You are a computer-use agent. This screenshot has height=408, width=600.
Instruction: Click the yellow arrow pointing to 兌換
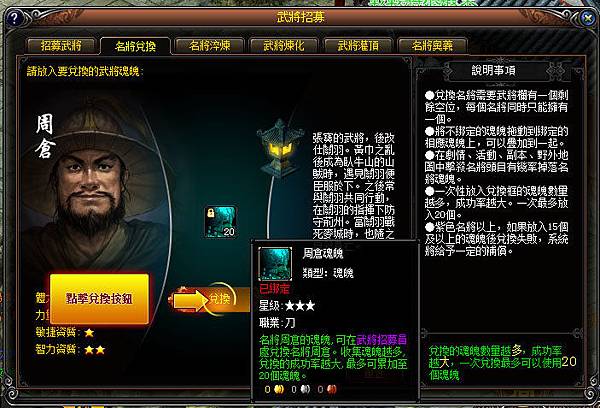[190, 300]
